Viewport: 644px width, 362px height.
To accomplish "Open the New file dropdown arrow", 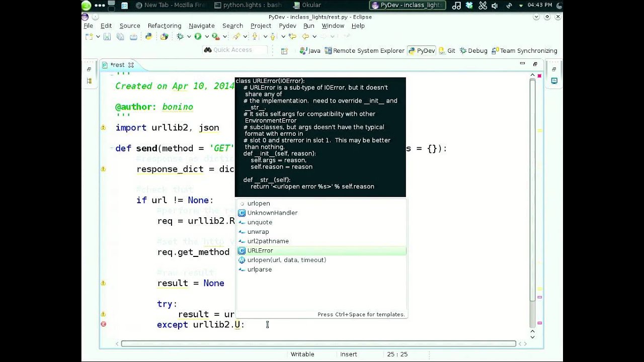I will 98,36.
